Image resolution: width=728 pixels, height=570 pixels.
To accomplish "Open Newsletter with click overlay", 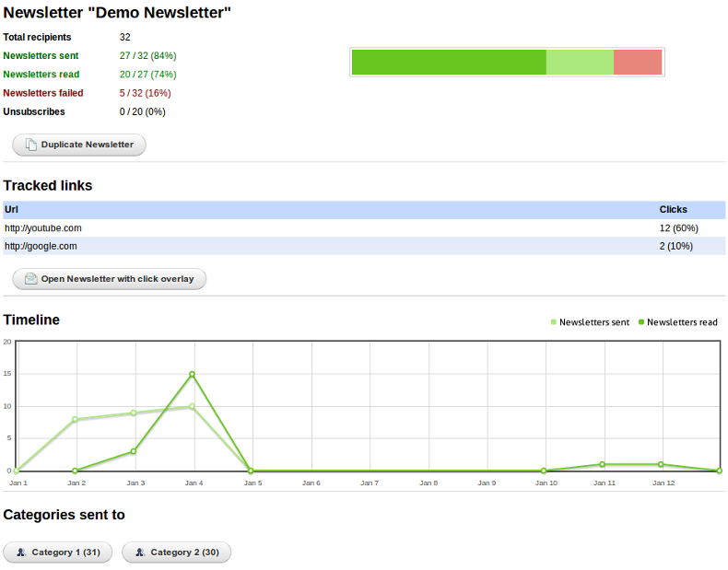I will coord(109,279).
